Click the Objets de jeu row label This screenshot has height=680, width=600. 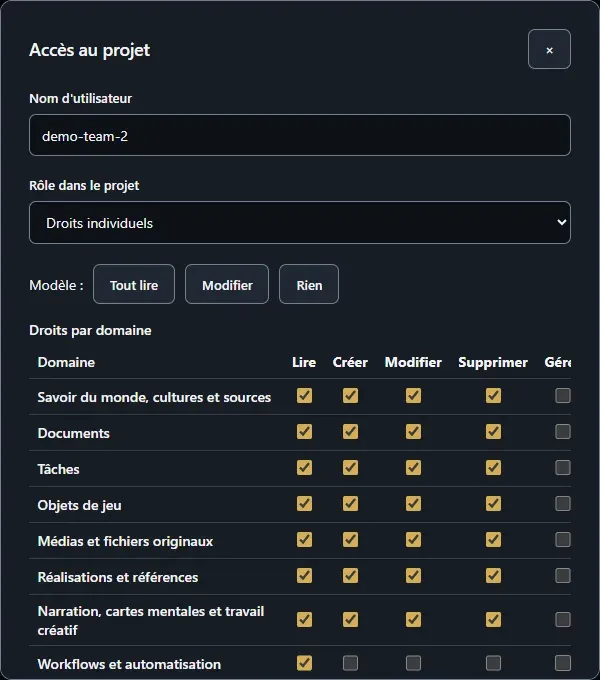tap(79, 505)
